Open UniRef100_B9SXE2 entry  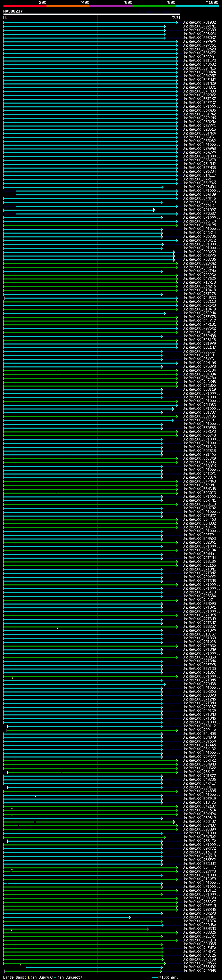[199, 53]
